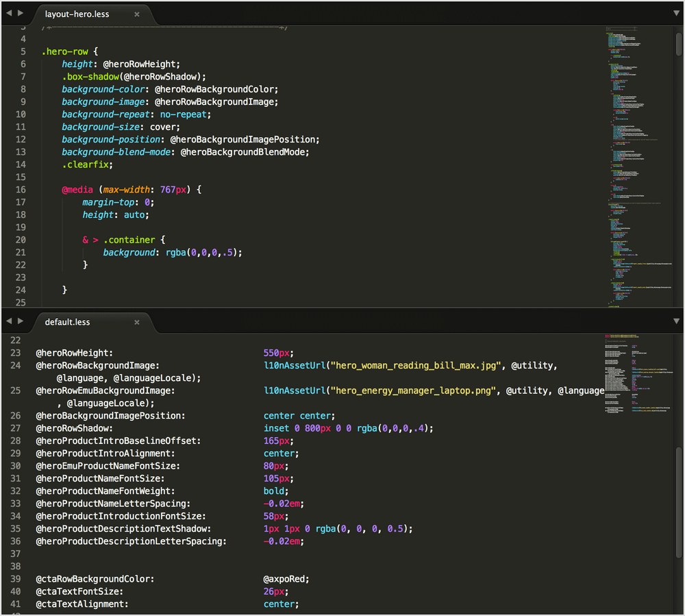This screenshot has height=616, width=685.
Task: Click line number 16 to select that line
Action: (20, 189)
